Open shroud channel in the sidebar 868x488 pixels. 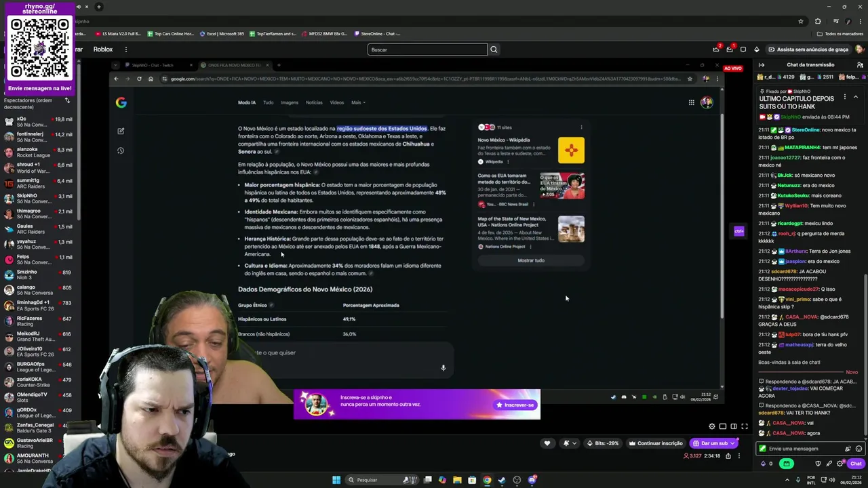pyautogui.click(x=39, y=167)
